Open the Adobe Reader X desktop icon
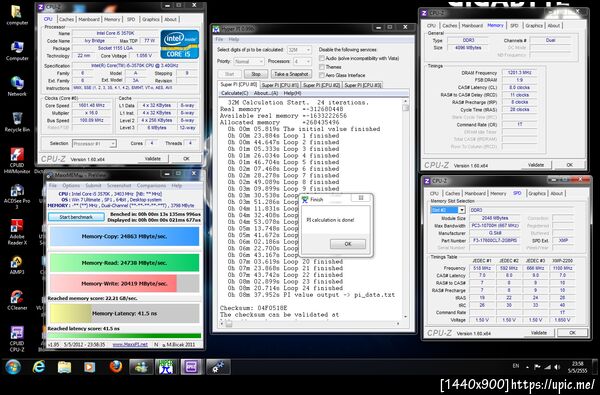This screenshot has height=395, width=600. click(17, 232)
